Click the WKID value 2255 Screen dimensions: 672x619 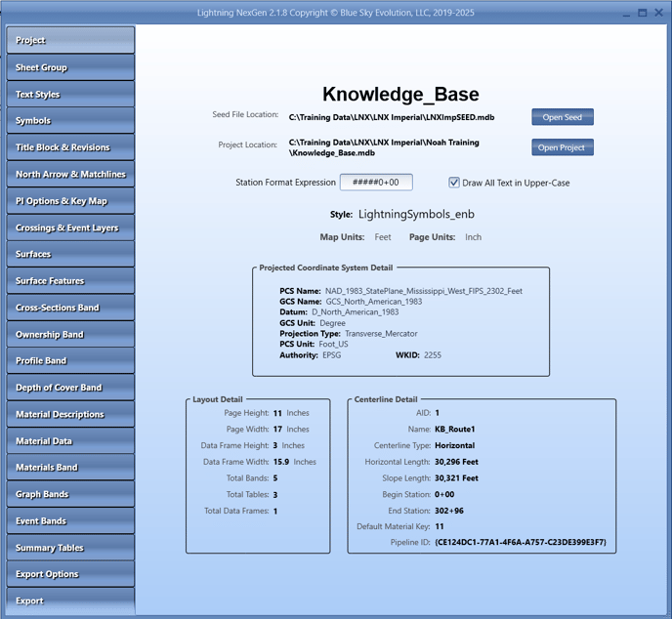tap(433, 355)
